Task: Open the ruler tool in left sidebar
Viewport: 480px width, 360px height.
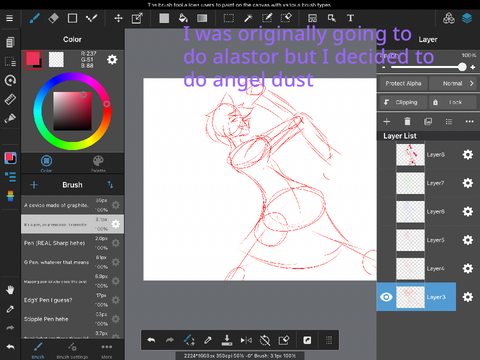Action: tap(10, 99)
